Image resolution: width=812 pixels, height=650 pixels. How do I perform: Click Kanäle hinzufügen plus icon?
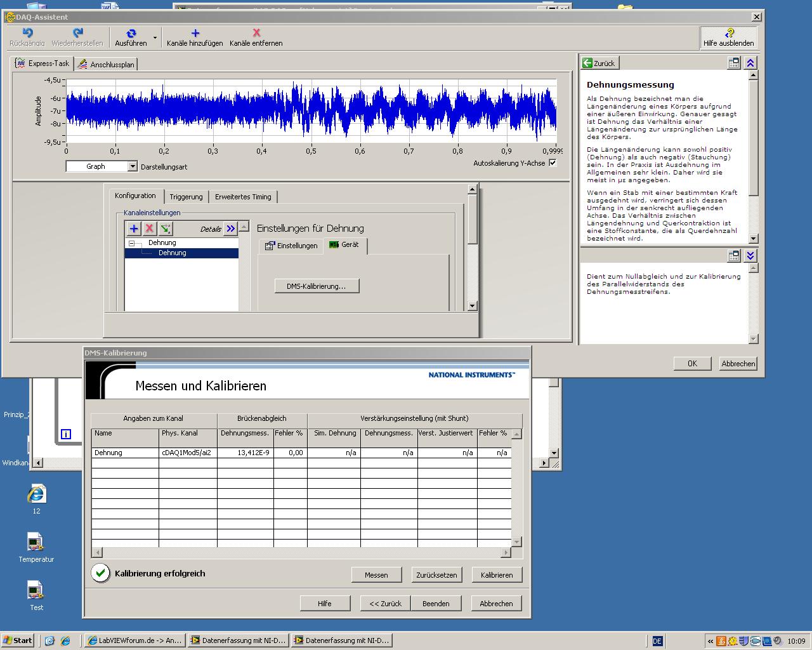click(x=195, y=34)
